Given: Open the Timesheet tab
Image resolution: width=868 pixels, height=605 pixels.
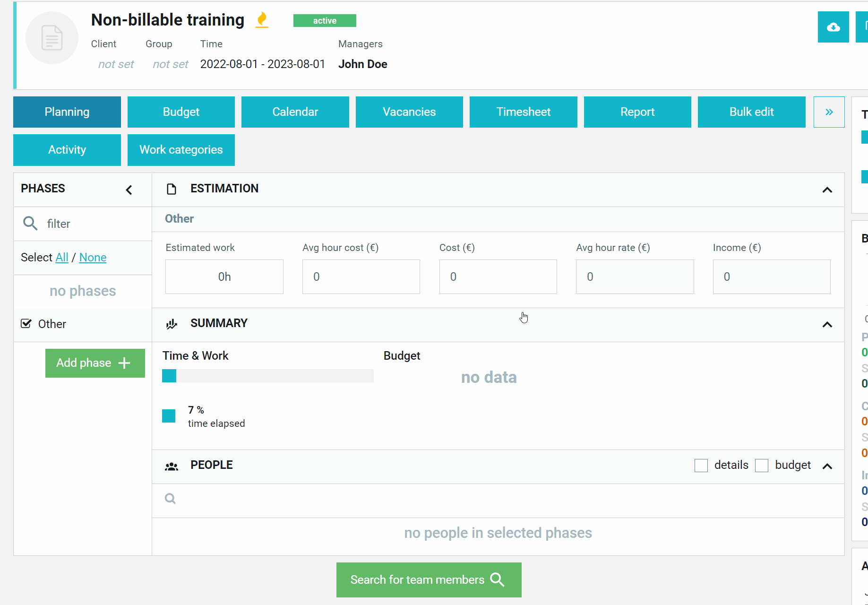Looking at the screenshot, I should [524, 112].
